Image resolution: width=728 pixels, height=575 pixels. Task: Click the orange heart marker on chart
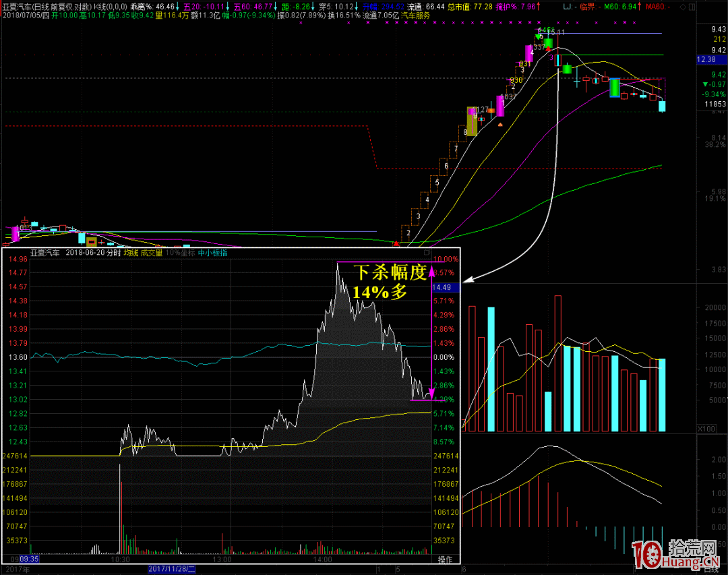coord(499,123)
